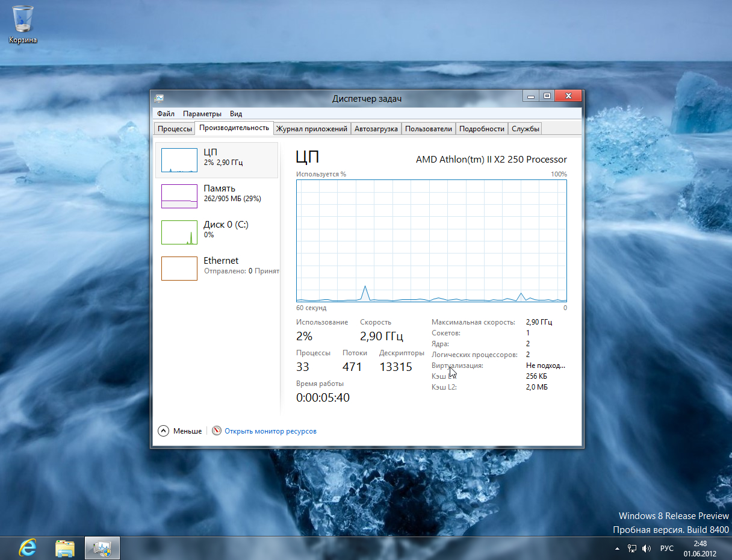This screenshot has width=732, height=560.
Task: Click the Максимальная скорость label
Action: [474, 322]
